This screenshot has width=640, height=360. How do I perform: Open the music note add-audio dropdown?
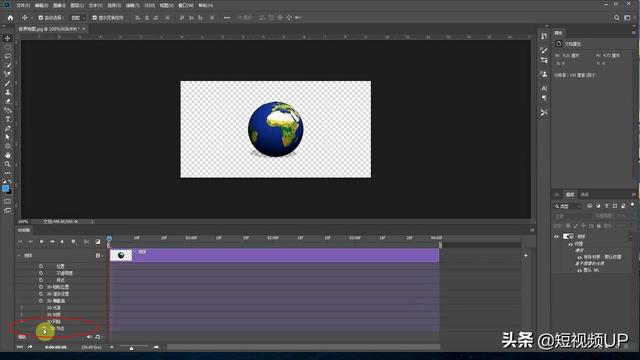[x=98, y=337]
